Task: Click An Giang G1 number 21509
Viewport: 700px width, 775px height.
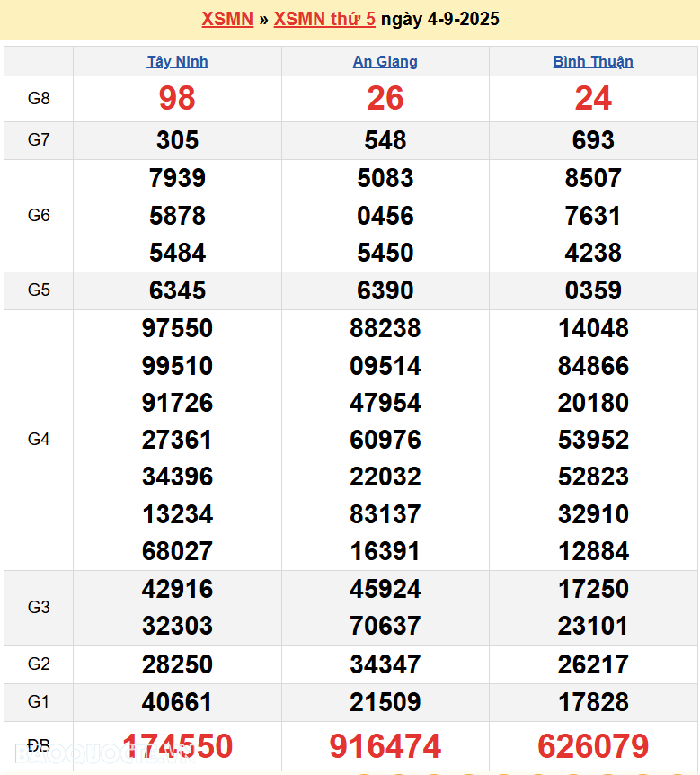Action: [385, 702]
